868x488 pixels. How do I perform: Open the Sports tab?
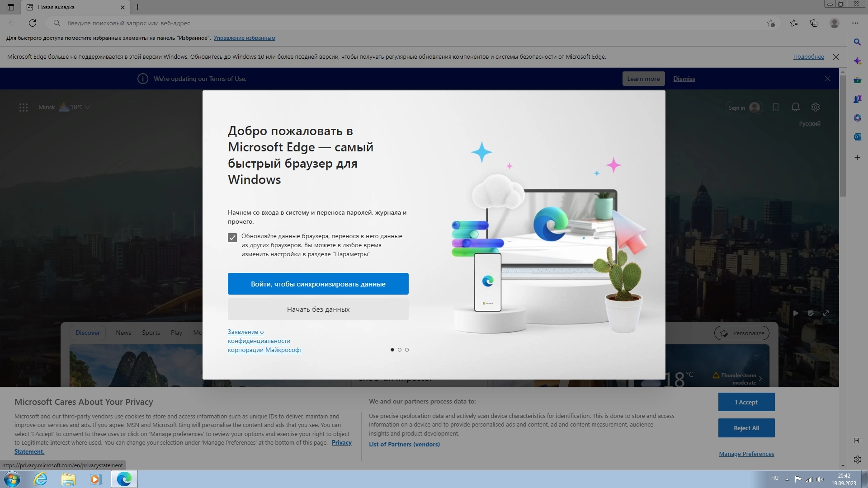(151, 333)
